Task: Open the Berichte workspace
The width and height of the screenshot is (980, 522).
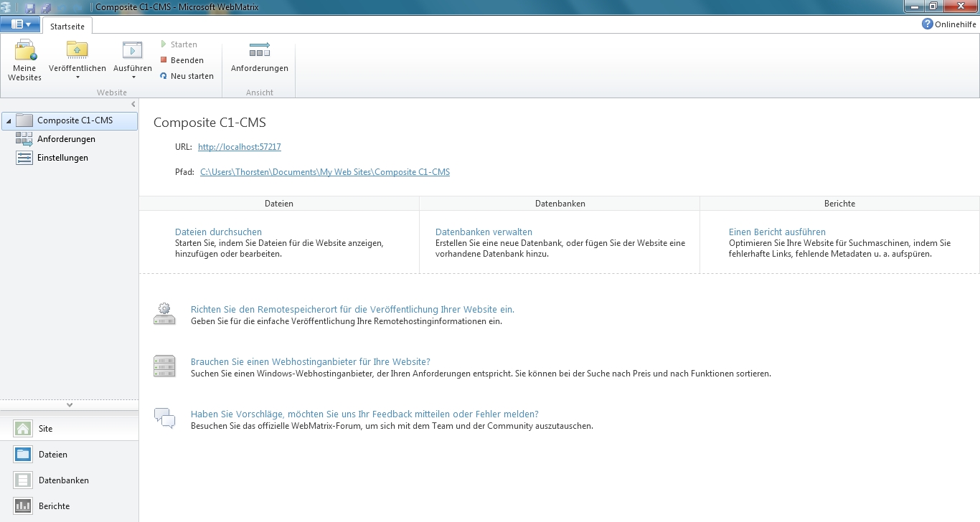Action: pyautogui.click(x=54, y=506)
